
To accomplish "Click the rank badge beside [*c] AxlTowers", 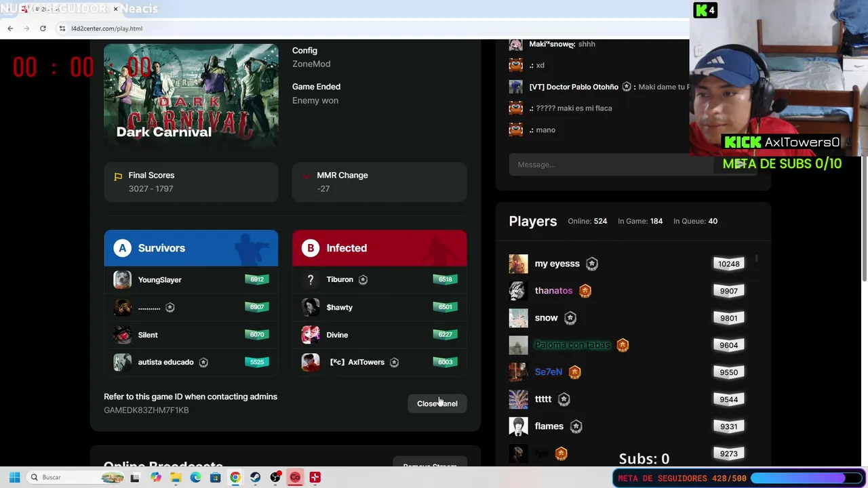I will point(394,362).
